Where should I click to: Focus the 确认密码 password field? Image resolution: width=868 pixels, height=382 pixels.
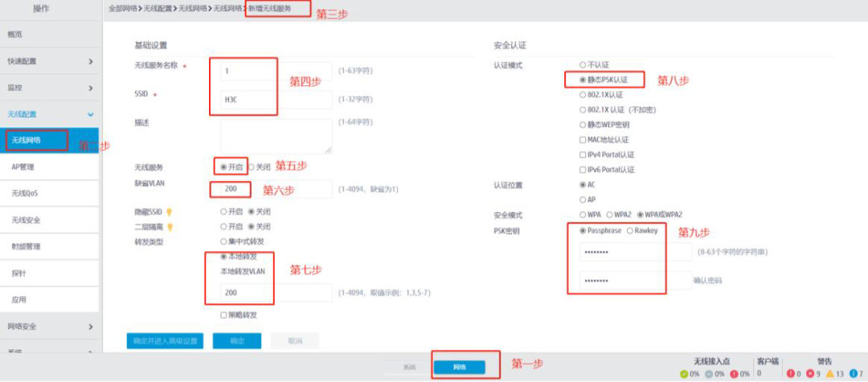click(636, 280)
